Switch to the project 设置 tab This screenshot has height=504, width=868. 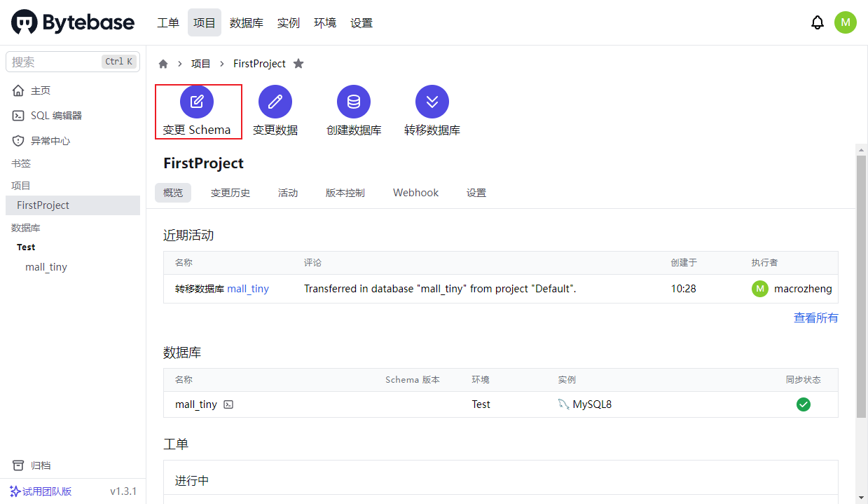click(x=476, y=193)
